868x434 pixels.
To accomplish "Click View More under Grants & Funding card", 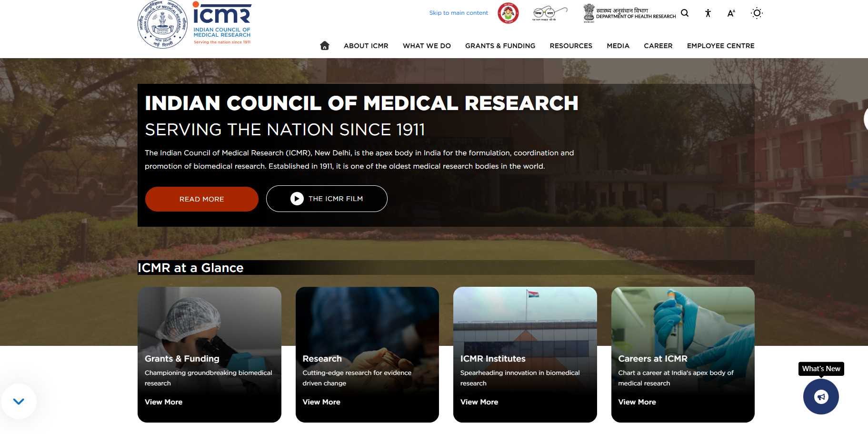I will 164,402.
